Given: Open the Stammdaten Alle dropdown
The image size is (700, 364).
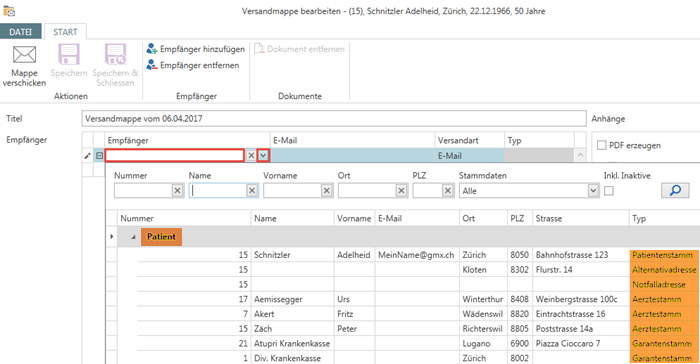Looking at the screenshot, I should click(x=592, y=191).
